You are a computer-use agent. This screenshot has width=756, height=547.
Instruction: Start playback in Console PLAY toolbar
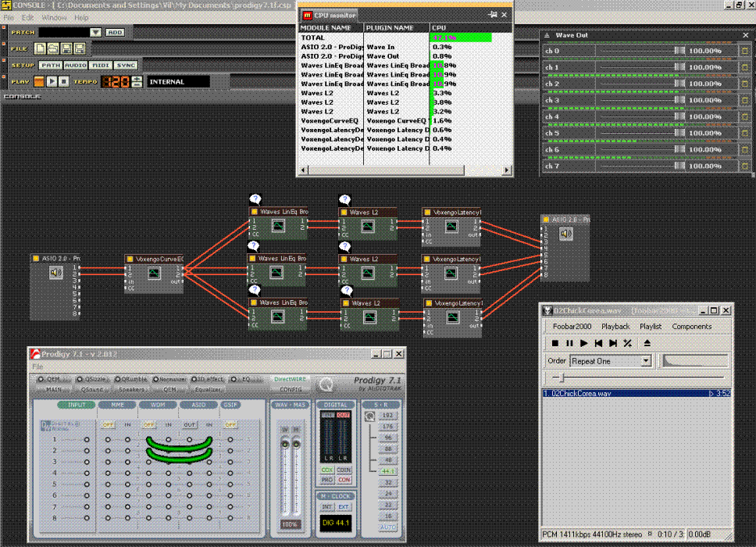point(52,81)
